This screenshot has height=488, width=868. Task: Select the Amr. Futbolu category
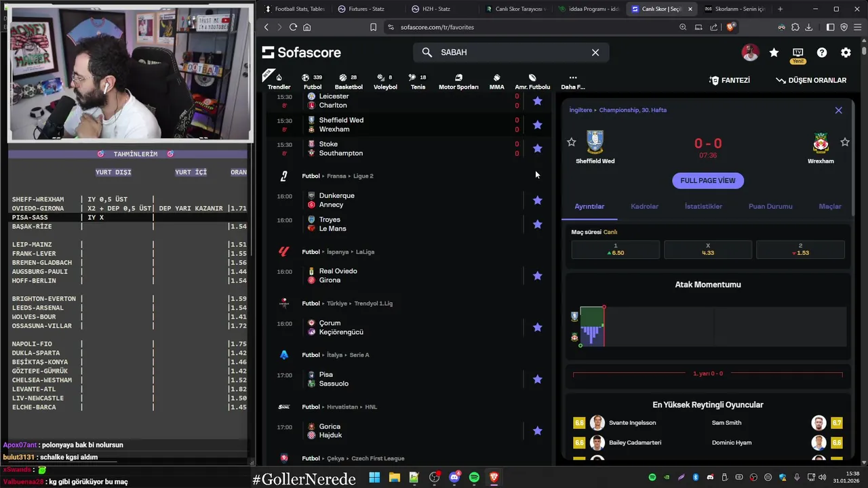pos(532,81)
